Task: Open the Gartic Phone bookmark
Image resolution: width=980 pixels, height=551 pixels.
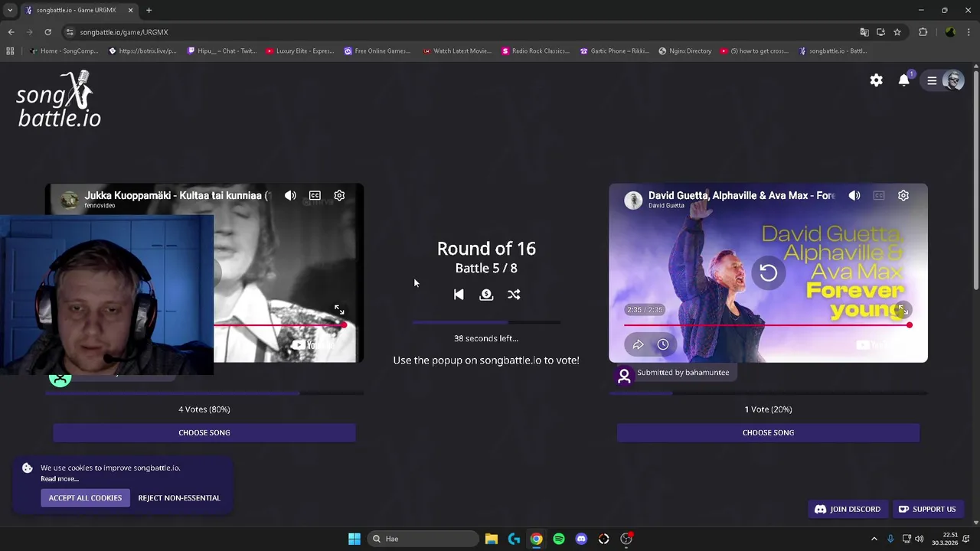Action: [615, 51]
